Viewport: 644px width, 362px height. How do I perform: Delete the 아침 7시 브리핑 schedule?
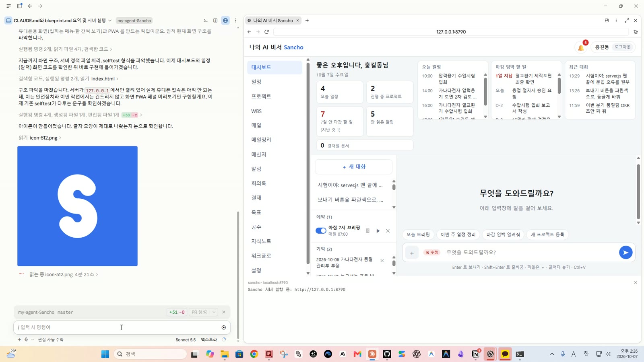(x=388, y=231)
